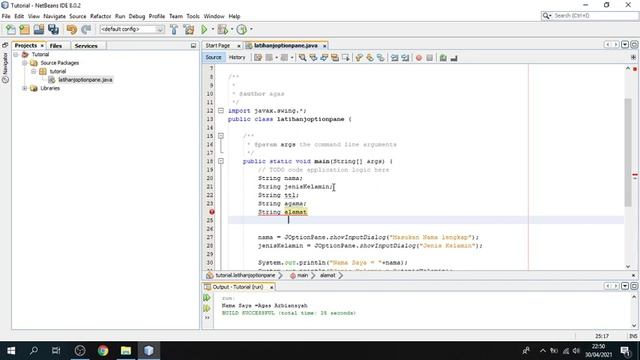Click Re-run green arrow in Output panel
The width and height of the screenshot is (640, 360).
[207, 298]
